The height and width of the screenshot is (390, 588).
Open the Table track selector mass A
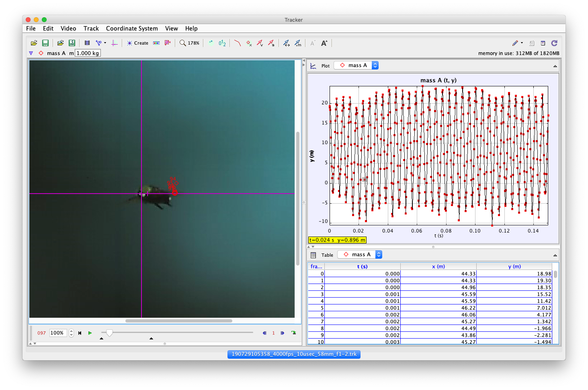point(360,255)
